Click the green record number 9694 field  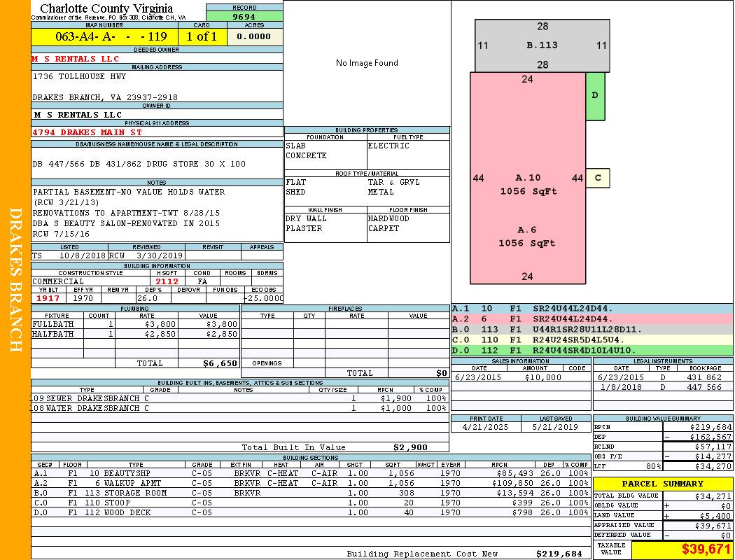(x=244, y=16)
